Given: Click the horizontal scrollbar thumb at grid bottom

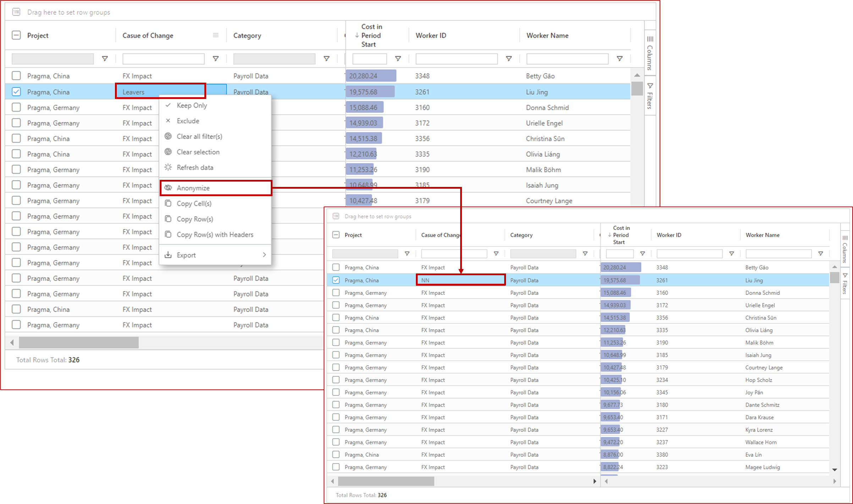Looking at the screenshot, I should [x=79, y=343].
